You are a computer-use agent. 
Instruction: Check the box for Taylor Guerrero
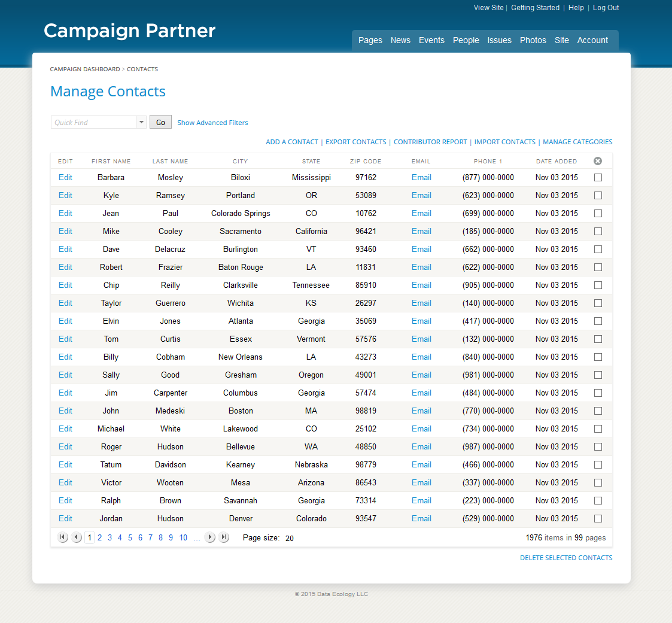coord(598,303)
